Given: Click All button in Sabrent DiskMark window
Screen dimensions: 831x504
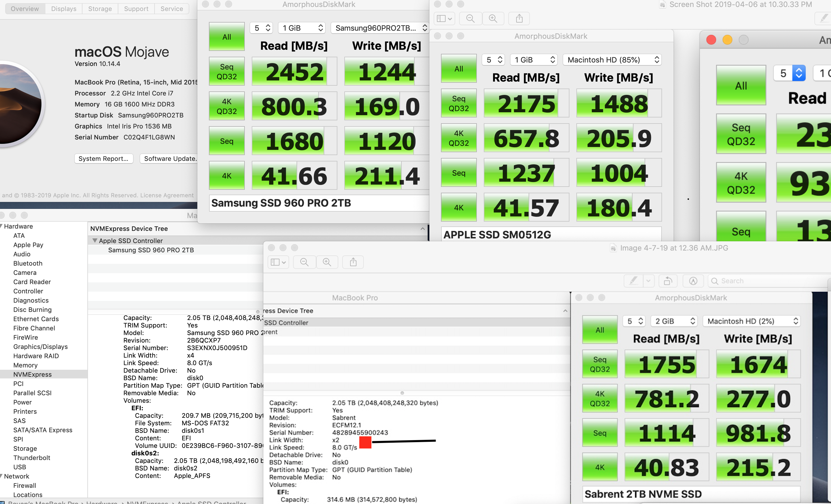Looking at the screenshot, I should coord(600,330).
